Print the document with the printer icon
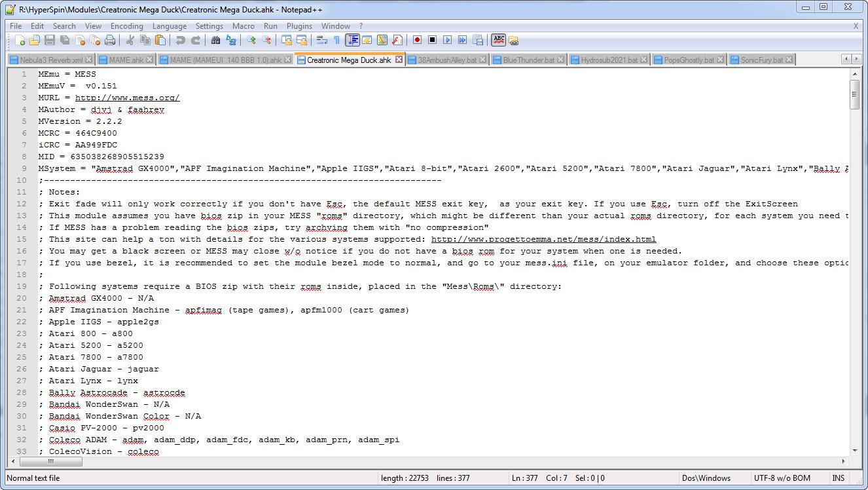This screenshot has height=490, width=868. [x=110, y=40]
